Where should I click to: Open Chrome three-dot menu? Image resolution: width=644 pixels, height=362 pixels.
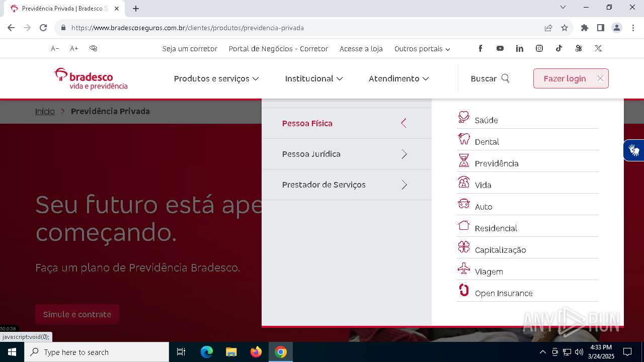point(633,28)
